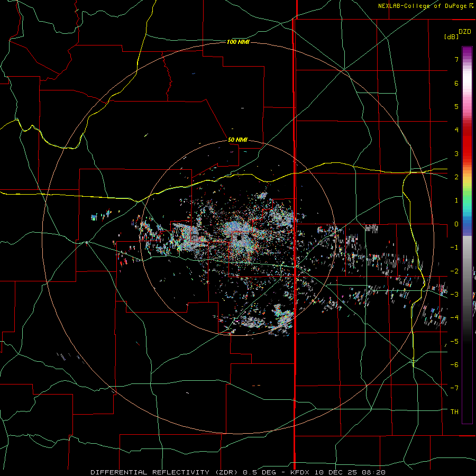Click the 50 NMI range ring label
Image resolution: width=476 pixels, height=476 pixels.
[237, 140]
